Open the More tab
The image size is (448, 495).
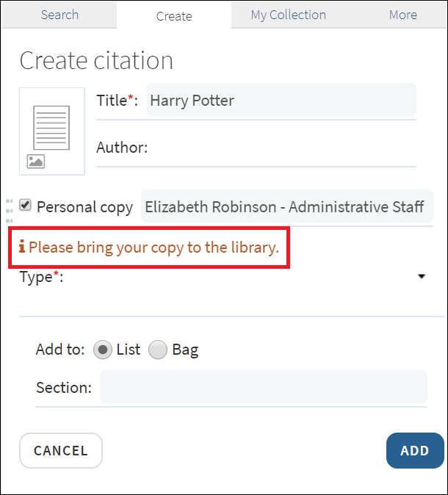click(x=403, y=15)
